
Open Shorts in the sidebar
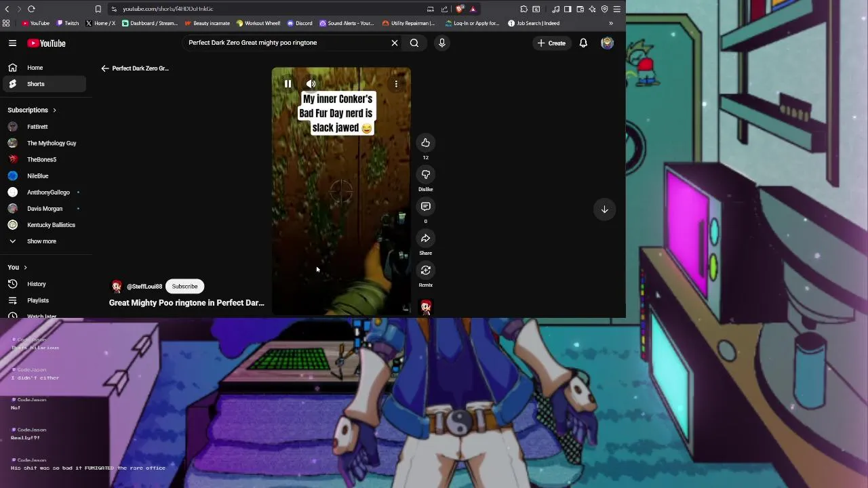(x=44, y=84)
